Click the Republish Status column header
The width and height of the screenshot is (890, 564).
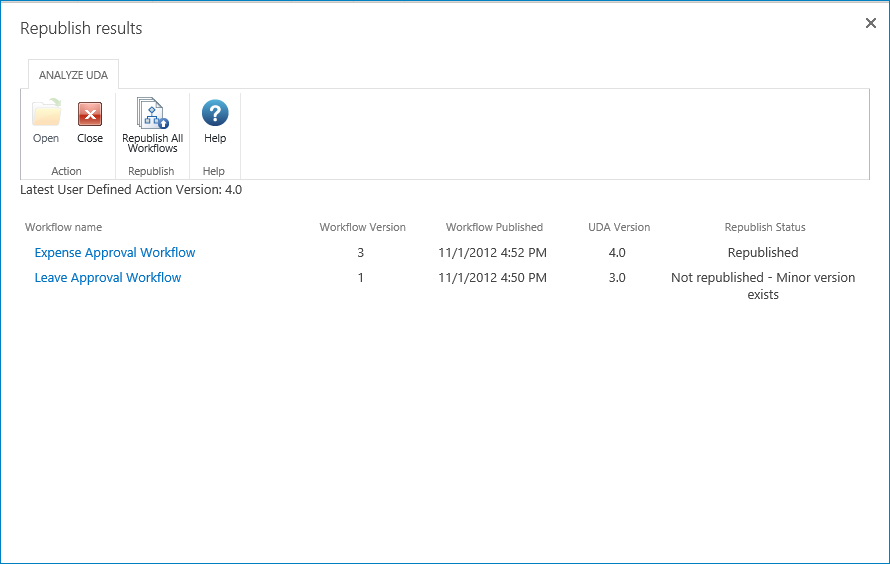(x=764, y=227)
